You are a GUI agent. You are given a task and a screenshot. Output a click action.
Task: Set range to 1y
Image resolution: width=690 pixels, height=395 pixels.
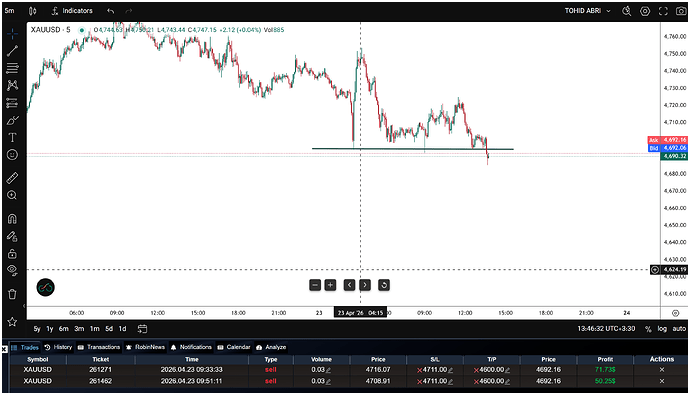pos(50,329)
